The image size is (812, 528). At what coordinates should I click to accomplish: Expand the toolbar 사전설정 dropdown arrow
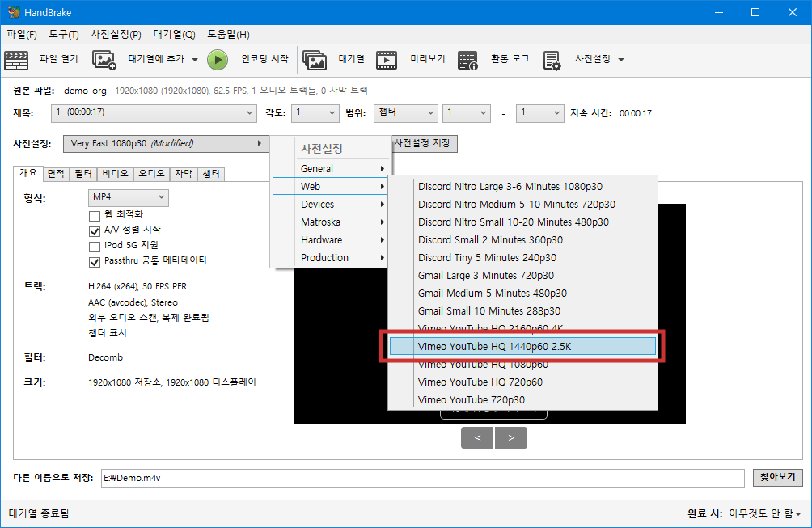point(621,60)
